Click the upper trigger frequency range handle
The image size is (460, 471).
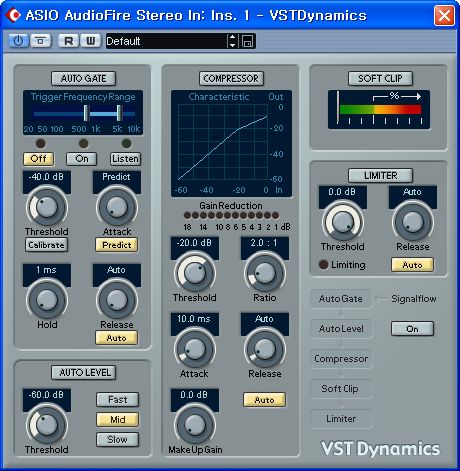pos(119,113)
